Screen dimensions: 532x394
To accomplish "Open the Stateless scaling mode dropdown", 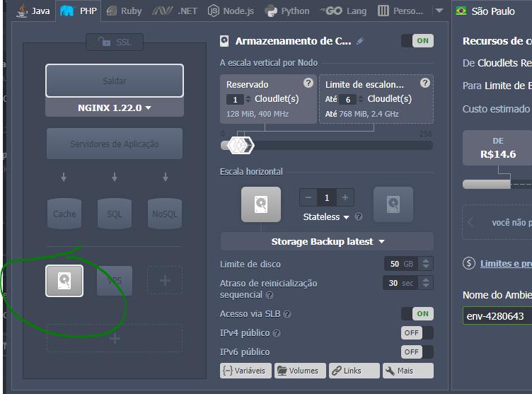I will click(x=326, y=217).
